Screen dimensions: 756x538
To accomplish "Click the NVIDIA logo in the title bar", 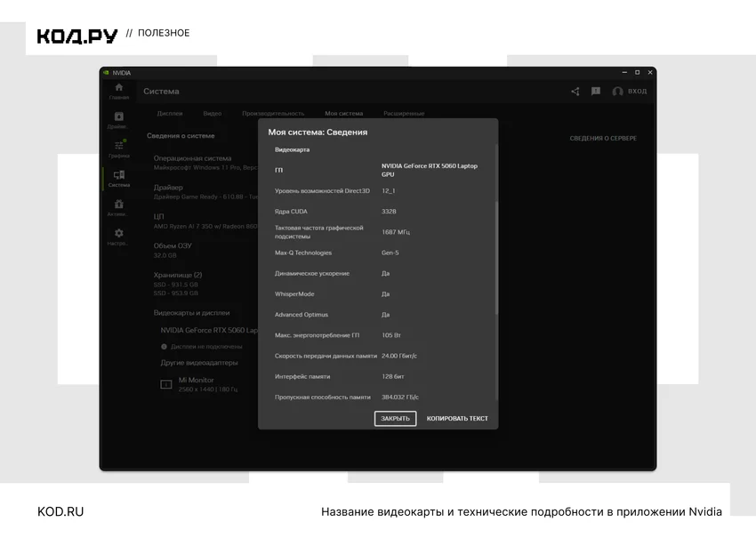I will tap(106, 73).
